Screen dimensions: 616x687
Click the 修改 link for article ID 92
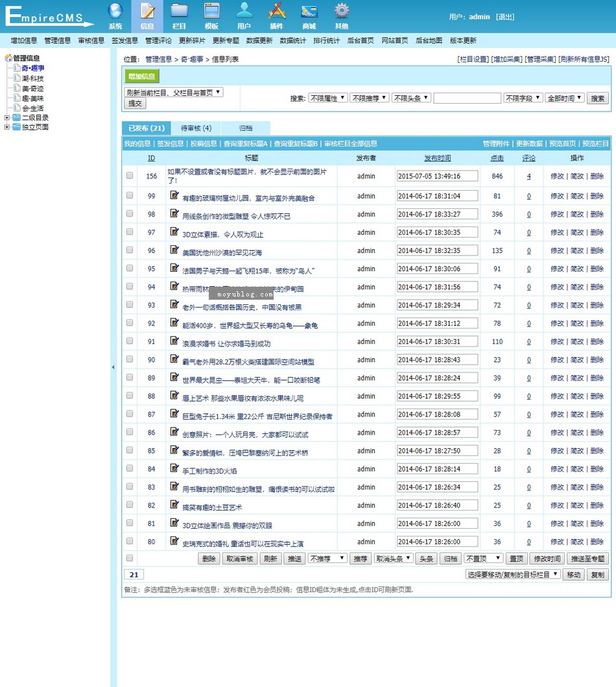tap(557, 323)
